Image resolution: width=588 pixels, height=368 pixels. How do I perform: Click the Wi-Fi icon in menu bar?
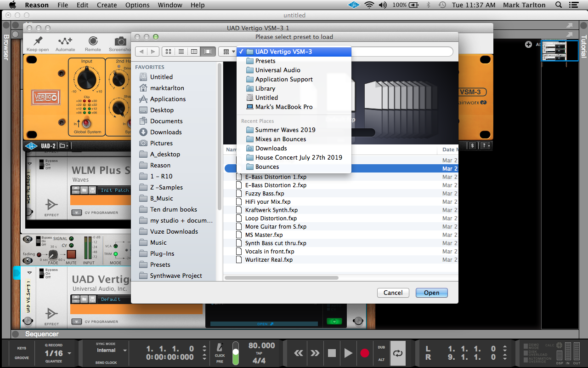coord(369,5)
